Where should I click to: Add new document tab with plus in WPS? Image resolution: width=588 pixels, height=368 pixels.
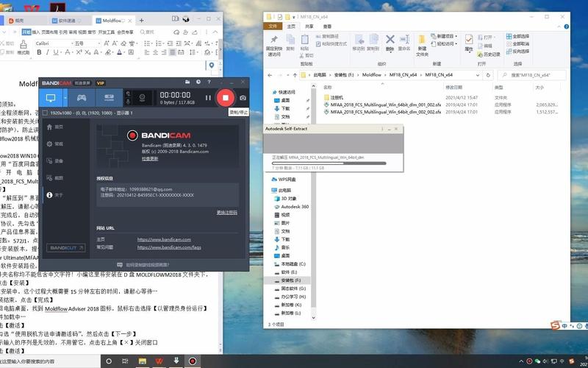click(141, 21)
